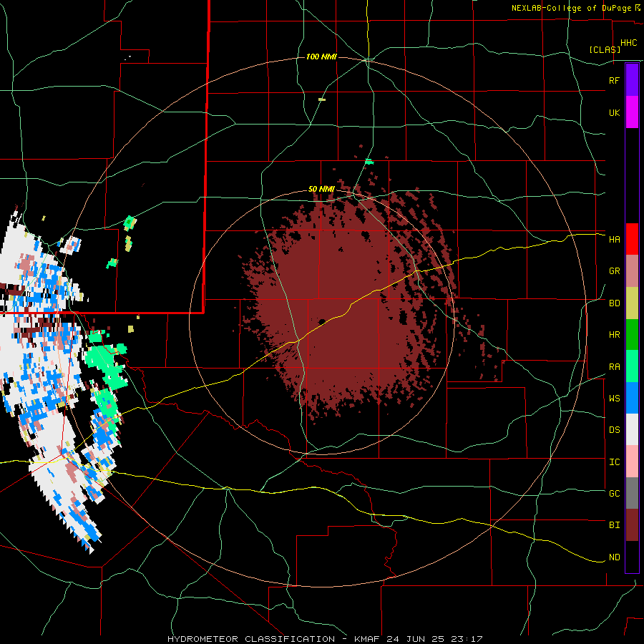Click the magenta UK legend swatch
The image size is (644, 644).
[632, 112]
